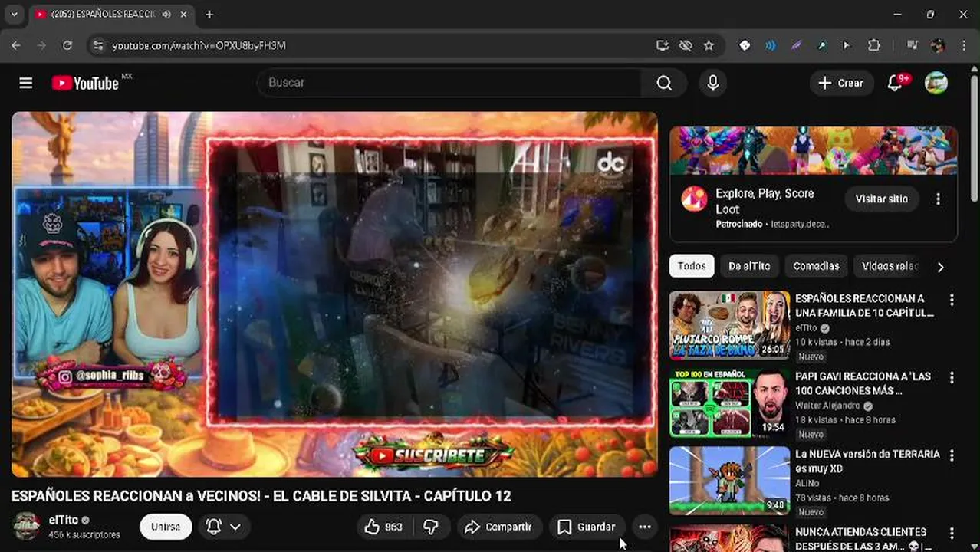The width and height of the screenshot is (980, 552).
Task: Click the browser address bar URL
Action: [199, 45]
